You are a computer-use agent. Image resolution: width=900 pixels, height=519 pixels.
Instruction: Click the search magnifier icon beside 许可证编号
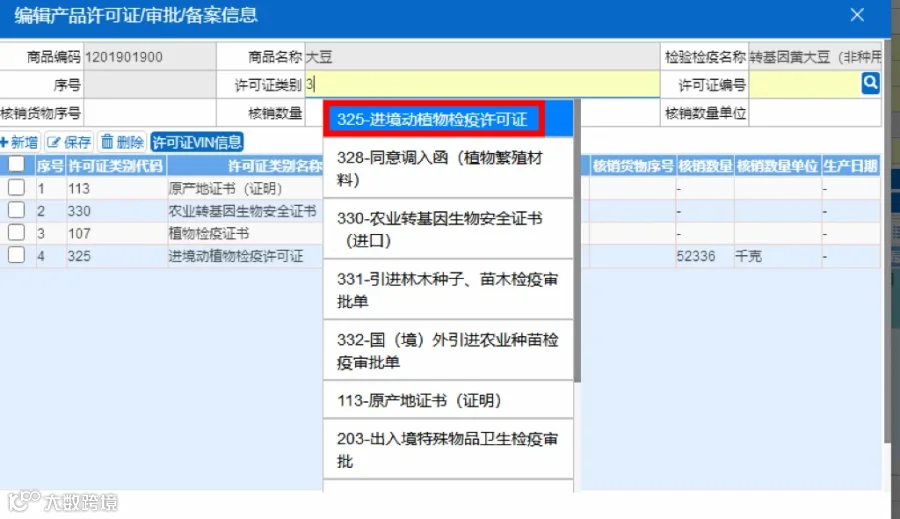[870, 84]
